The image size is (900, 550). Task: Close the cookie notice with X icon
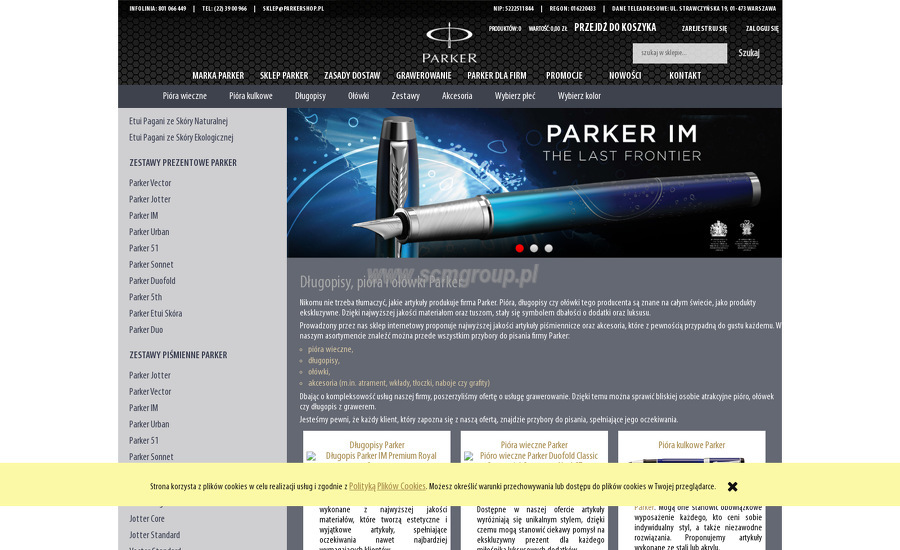[x=732, y=487]
